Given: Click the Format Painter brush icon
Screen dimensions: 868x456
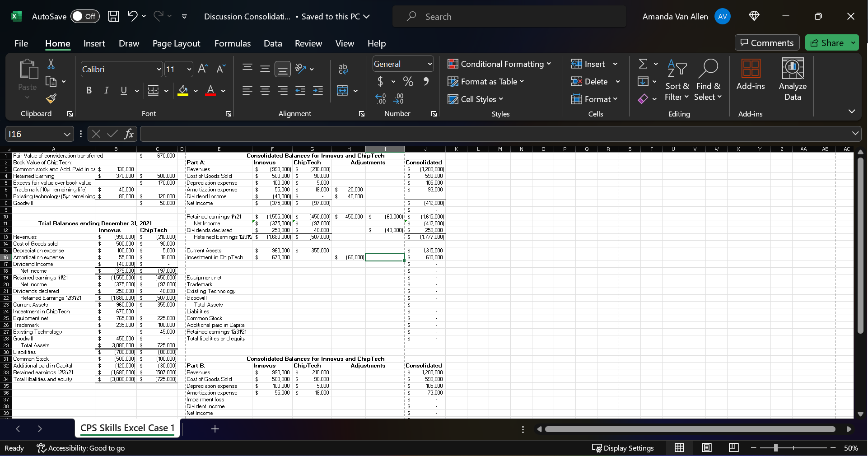Looking at the screenshot, I should (51, 98).
